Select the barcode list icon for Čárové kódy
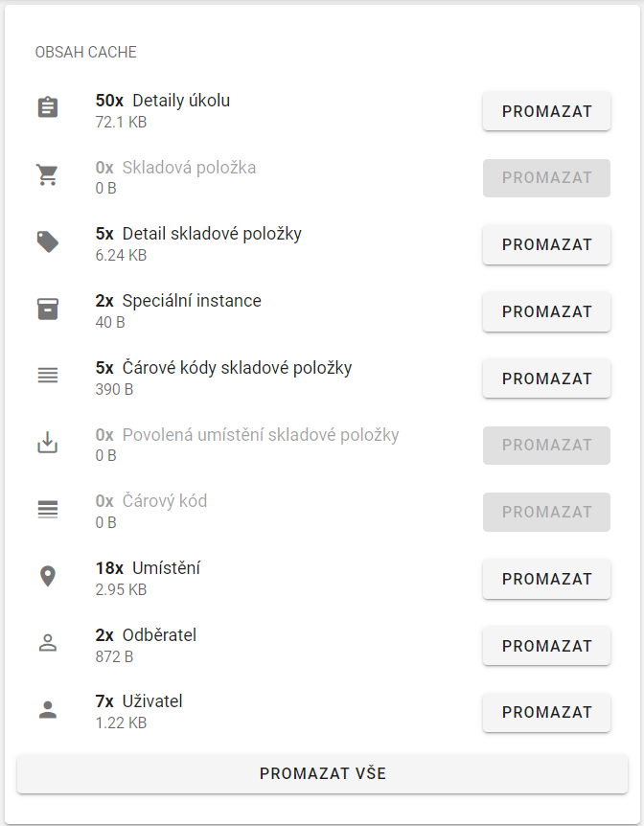This screenshot has width=644, height=826. point(48,376)
